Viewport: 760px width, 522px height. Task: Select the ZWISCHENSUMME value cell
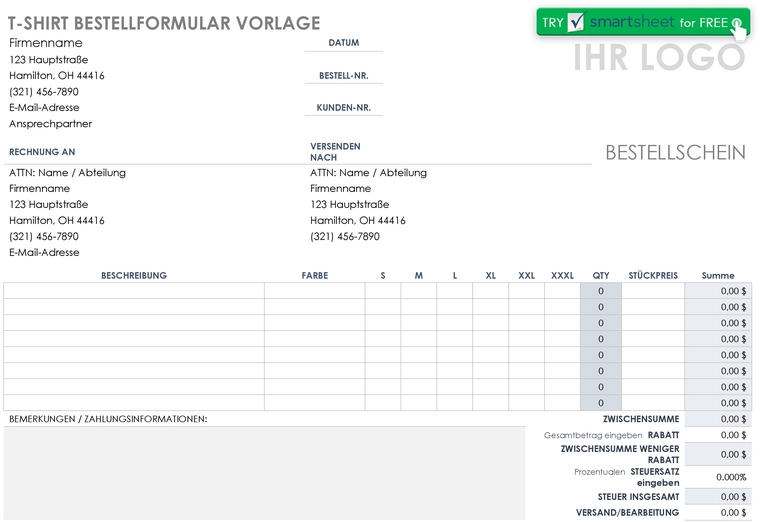718,419
